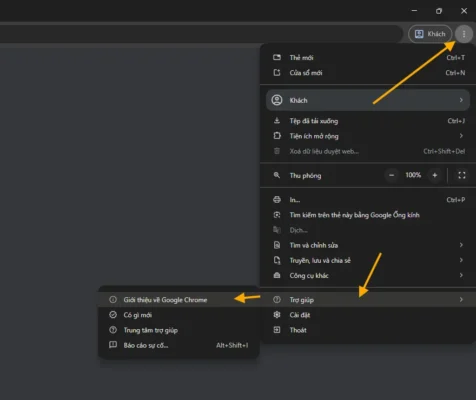Increase zoom with the plus button
This screenshot has height=400, width=476.
(434, 175)
